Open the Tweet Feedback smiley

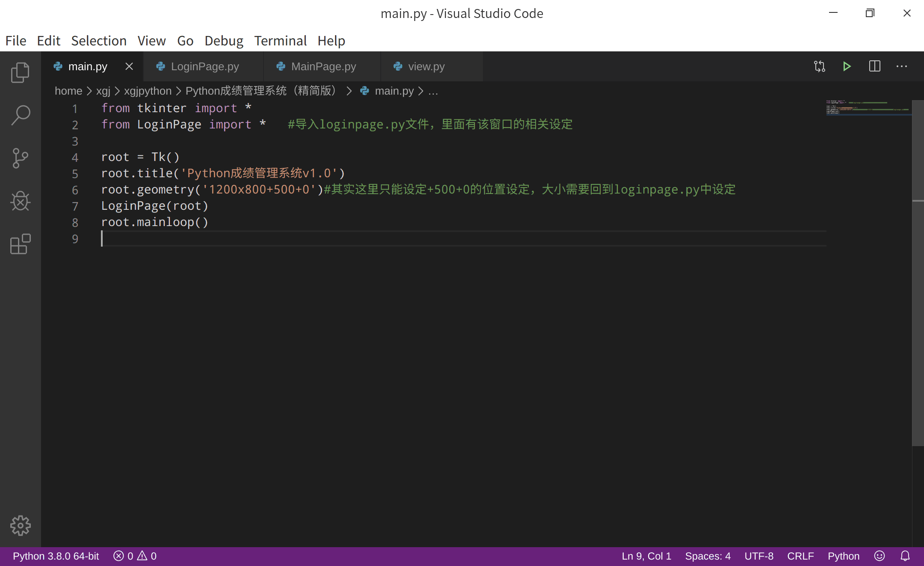tap(879, 556)
